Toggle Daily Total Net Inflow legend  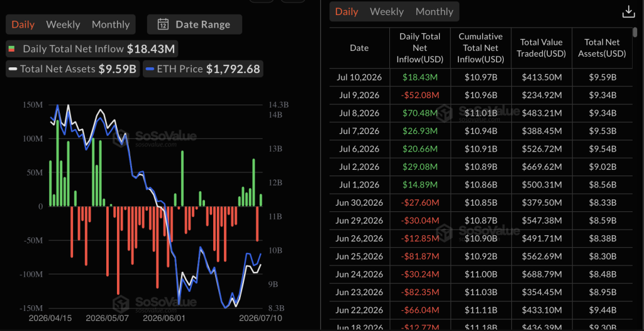(92, 49)
